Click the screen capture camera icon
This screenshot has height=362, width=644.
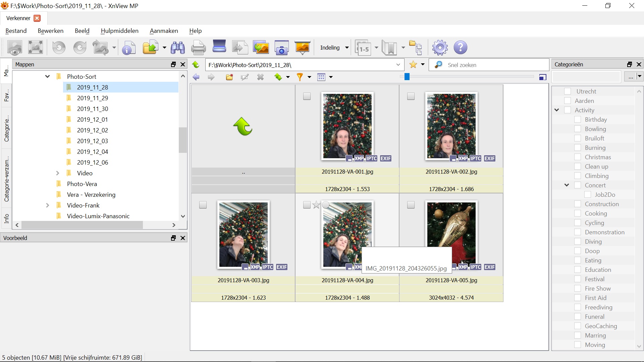[281, 48]
